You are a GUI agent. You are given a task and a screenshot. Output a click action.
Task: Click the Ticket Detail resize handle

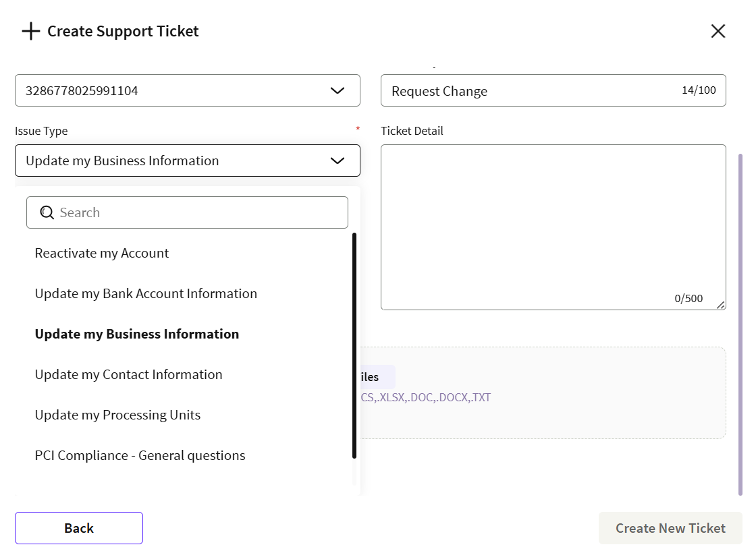point(721,305)
